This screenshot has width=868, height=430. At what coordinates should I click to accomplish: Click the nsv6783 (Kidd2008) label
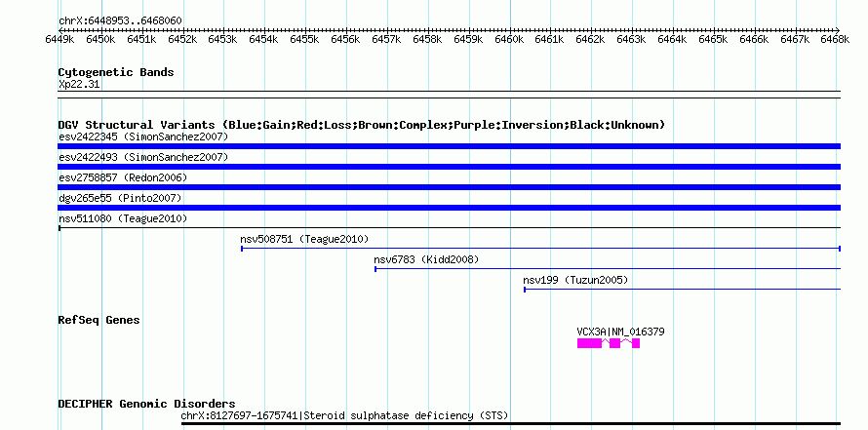pos(426,259)
